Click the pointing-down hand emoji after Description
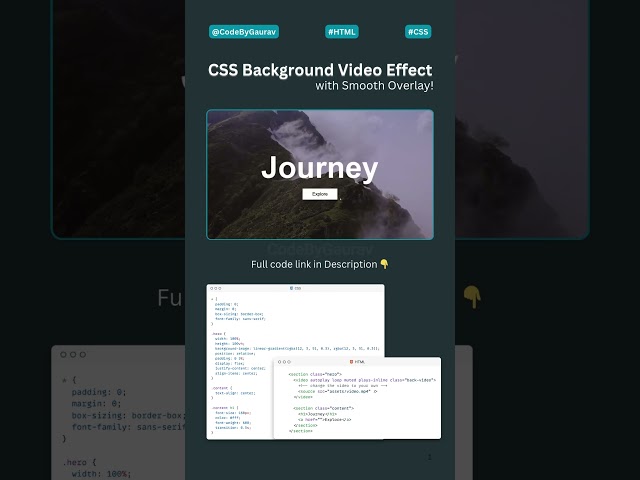640x480 pixels. [x=384, y=264]
